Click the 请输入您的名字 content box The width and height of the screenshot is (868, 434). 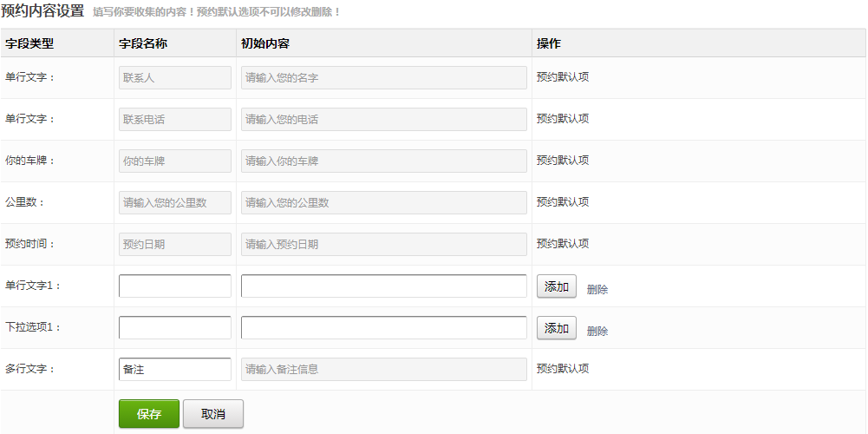click(x=383, y=78)
